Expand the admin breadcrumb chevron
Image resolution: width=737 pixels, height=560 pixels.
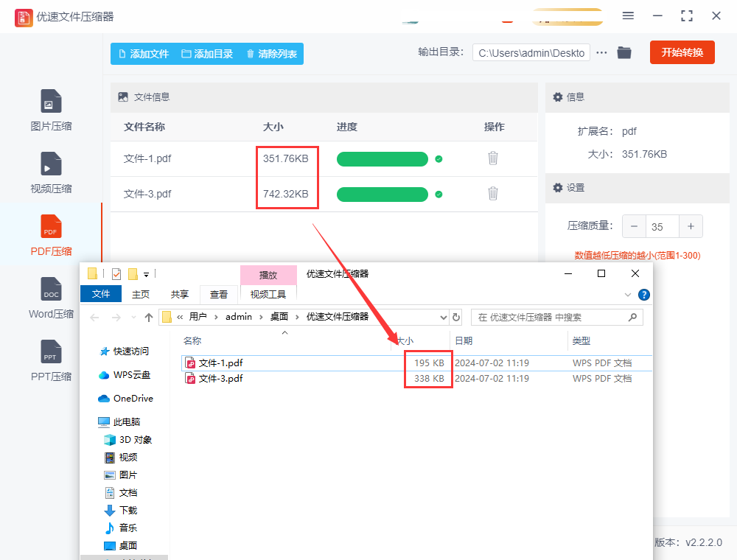coord(261,317)
